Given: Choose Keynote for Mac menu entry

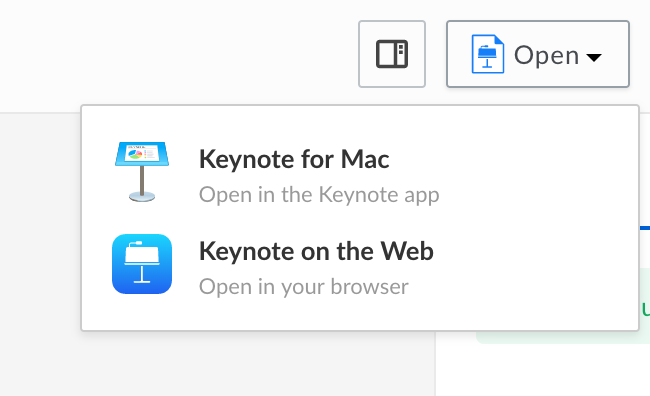Looking at the screenshot, I should (x=360, y=172).
